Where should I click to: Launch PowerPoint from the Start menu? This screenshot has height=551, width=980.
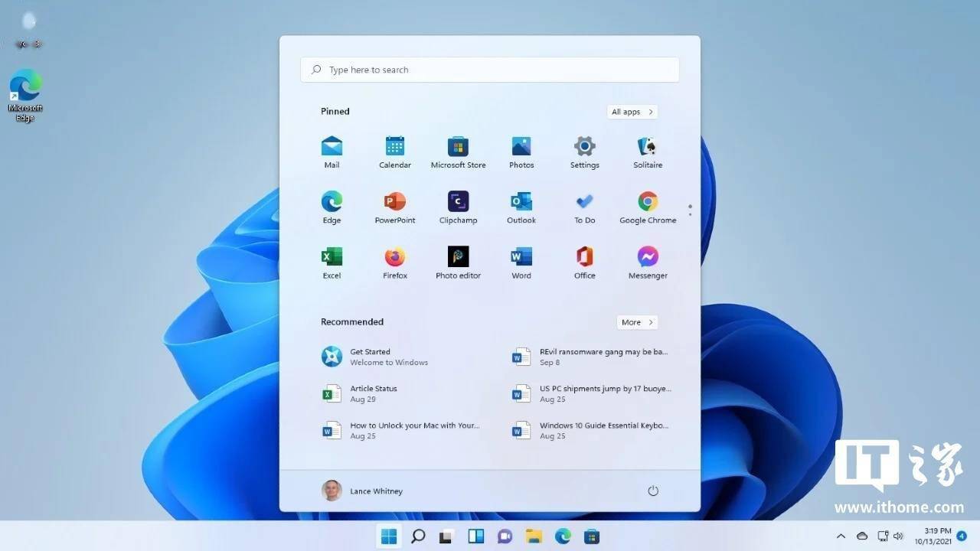(x=394, y=207)
